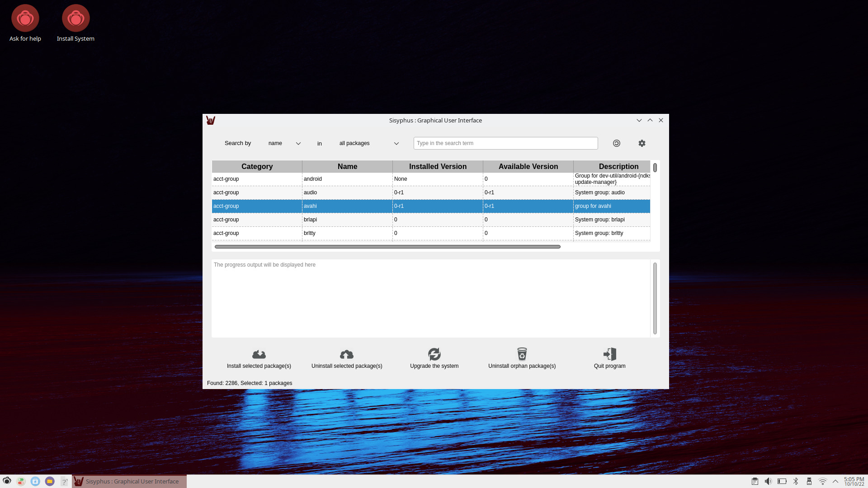
Task: Open the Bluetooth tray icon
Action: [x=796, y=481]
